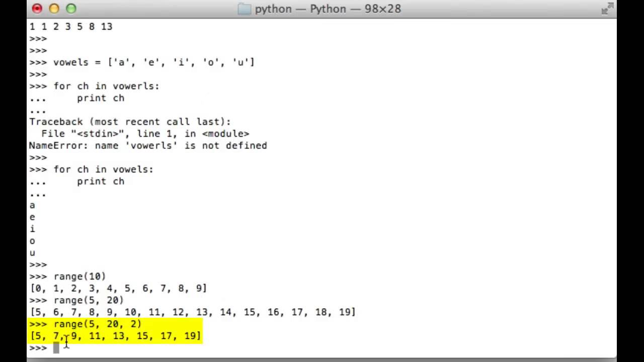
Task: Click the full-screen arrows icon in title bar
Action: click(x=608, y=9)
